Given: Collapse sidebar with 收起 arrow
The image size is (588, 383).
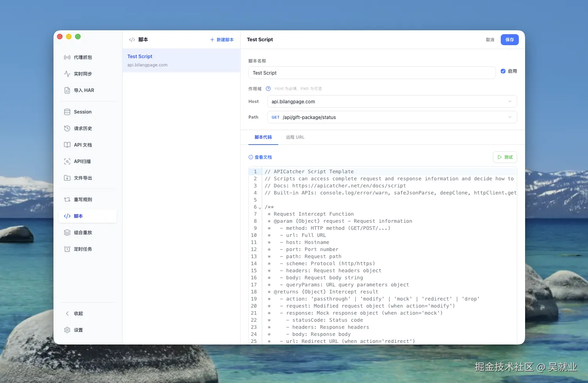Looking at the screenshot, I should [x=67, y=313].
